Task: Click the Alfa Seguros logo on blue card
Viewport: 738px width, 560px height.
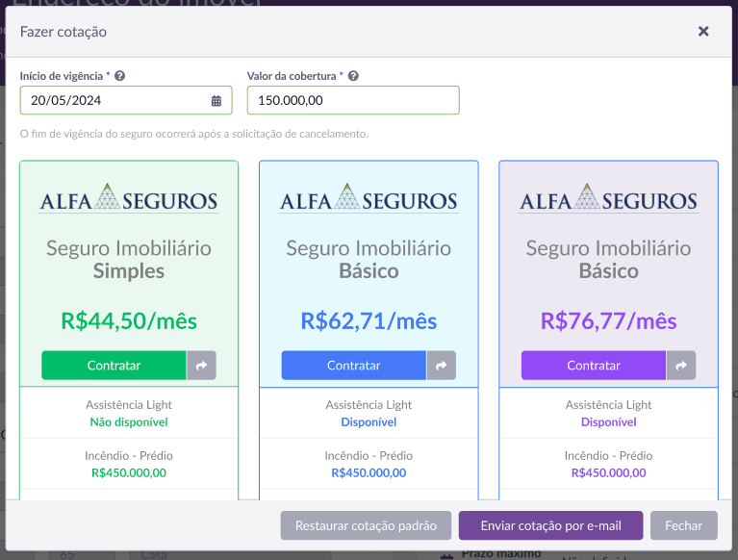Action: (x=369, y=198)
